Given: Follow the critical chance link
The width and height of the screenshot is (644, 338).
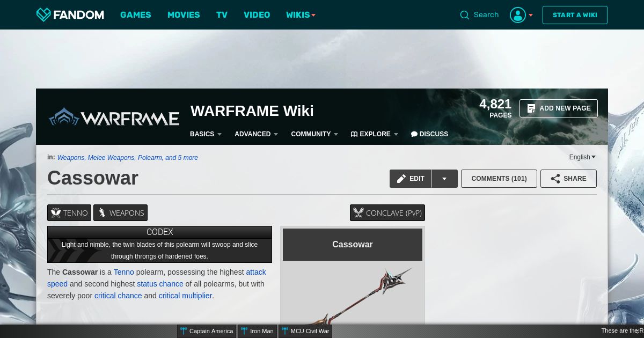Looking at the screenshot, I should (118, 296).
